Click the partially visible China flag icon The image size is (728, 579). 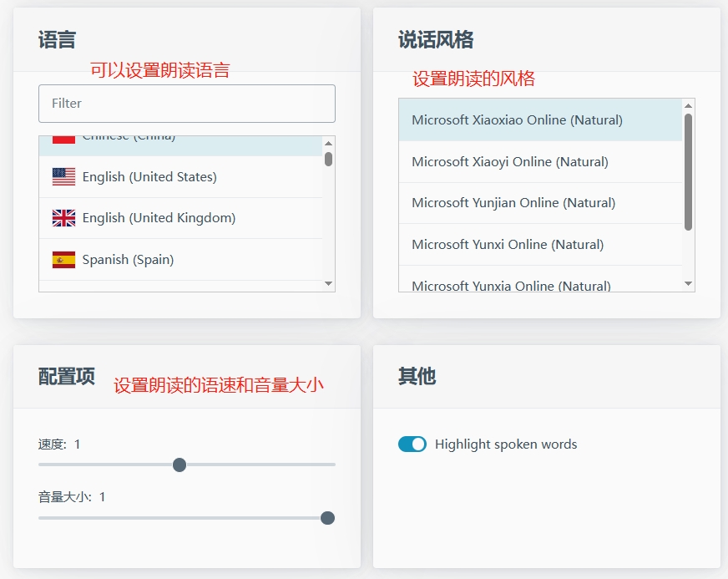pos(63,139)
